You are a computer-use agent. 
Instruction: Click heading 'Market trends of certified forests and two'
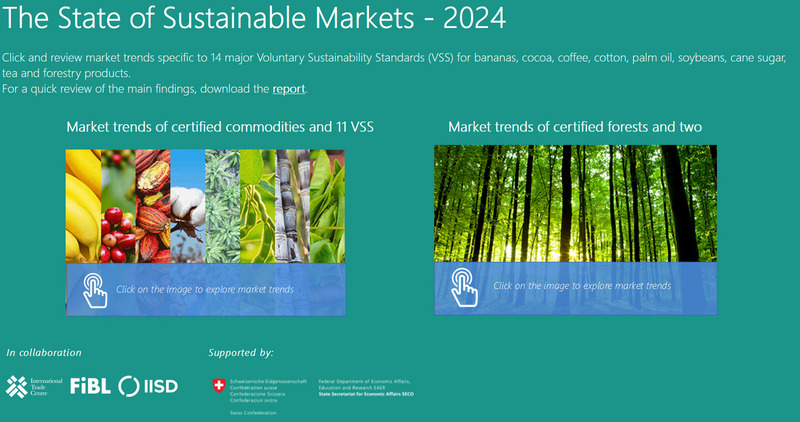point(575,127)
